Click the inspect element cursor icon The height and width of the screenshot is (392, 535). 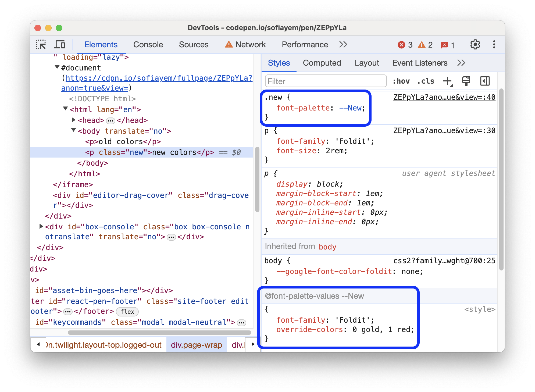pyautogui.click(x=42, y=44)
